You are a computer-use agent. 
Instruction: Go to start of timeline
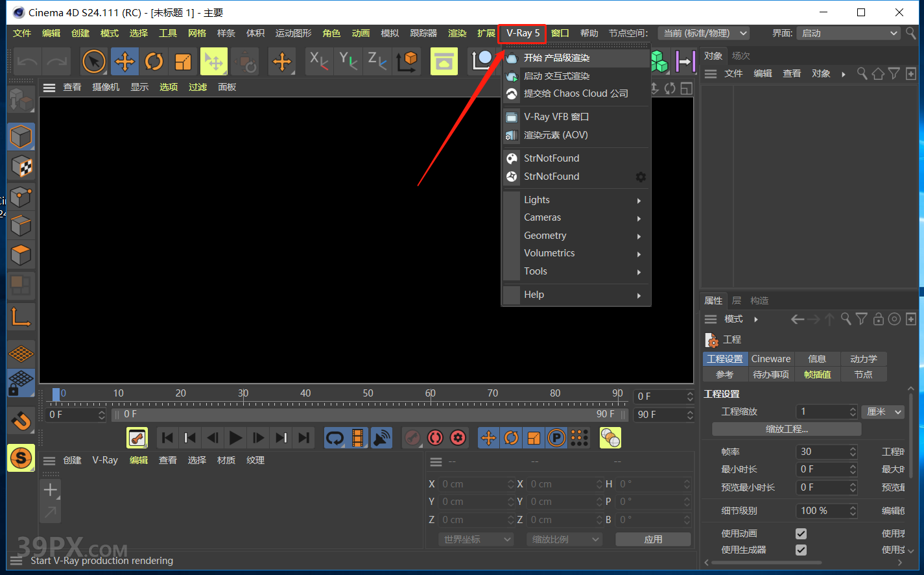(x=167, y=438)
